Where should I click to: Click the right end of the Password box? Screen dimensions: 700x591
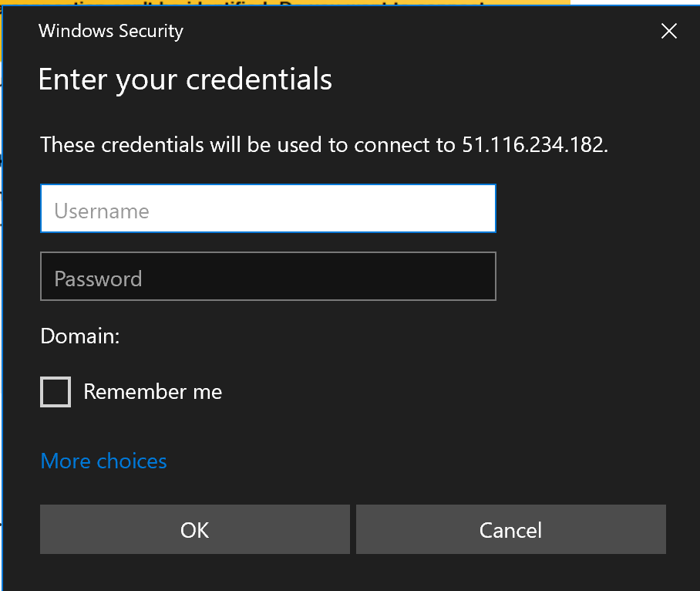pos(478,276)
